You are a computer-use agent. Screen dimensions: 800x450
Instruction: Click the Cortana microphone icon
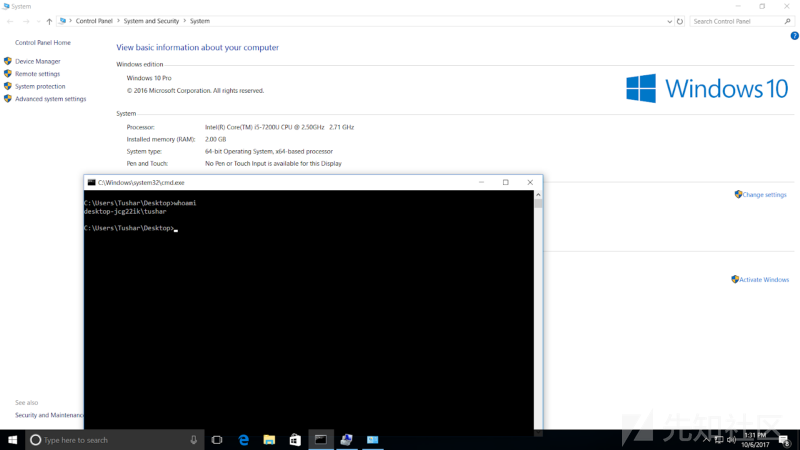tap(193, 440)
